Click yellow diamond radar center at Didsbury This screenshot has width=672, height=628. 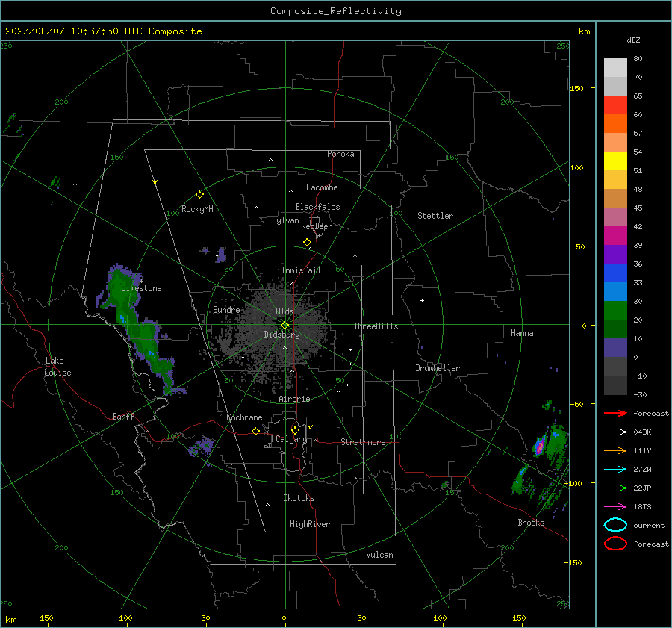click(284, 326)
